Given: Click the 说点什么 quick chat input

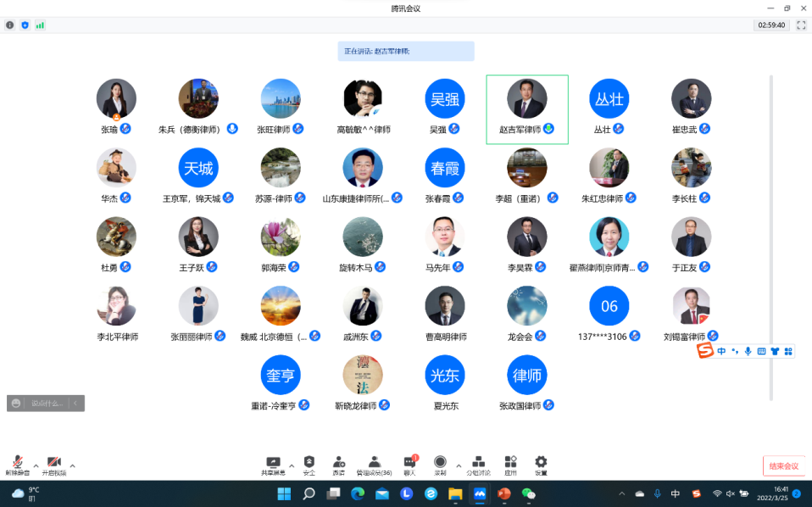Looking at the screenshot, I should pos(47,404).
